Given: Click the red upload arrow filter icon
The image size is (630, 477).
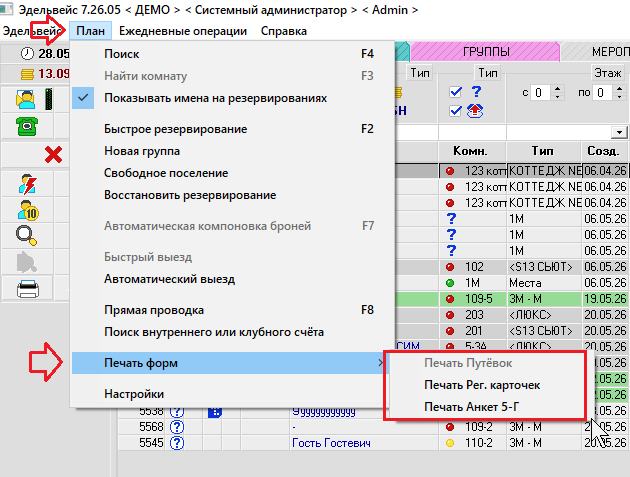Looking at the screenshot, I should tap(475, 111).
